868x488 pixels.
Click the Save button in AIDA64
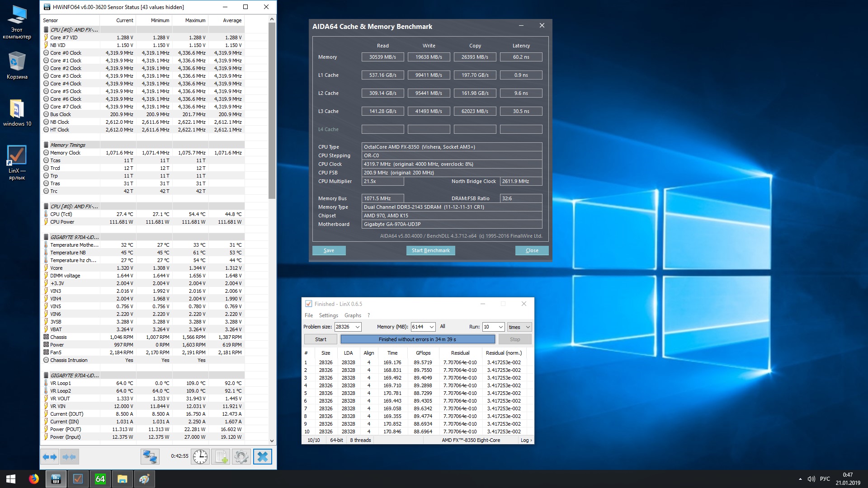(x=329, y=250)
